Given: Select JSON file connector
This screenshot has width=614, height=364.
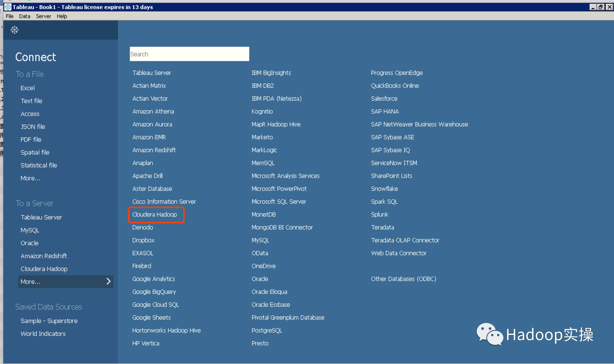Looking at the screenshot, I should coord(33,127).
